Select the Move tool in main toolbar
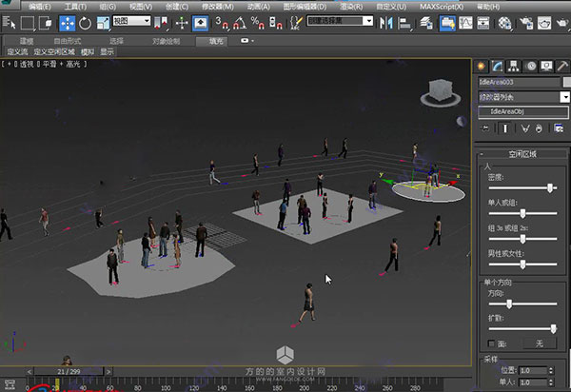 point(69,22)
